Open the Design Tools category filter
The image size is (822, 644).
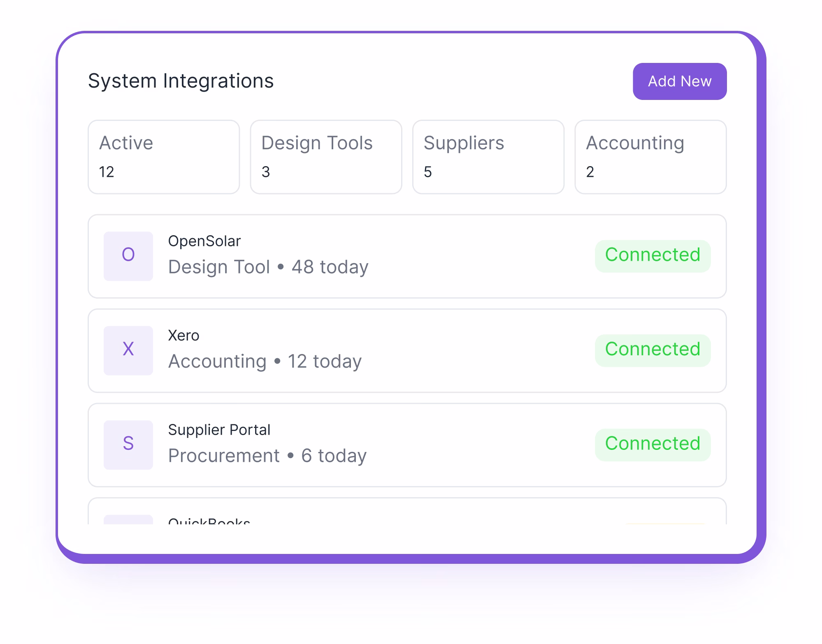325,157
